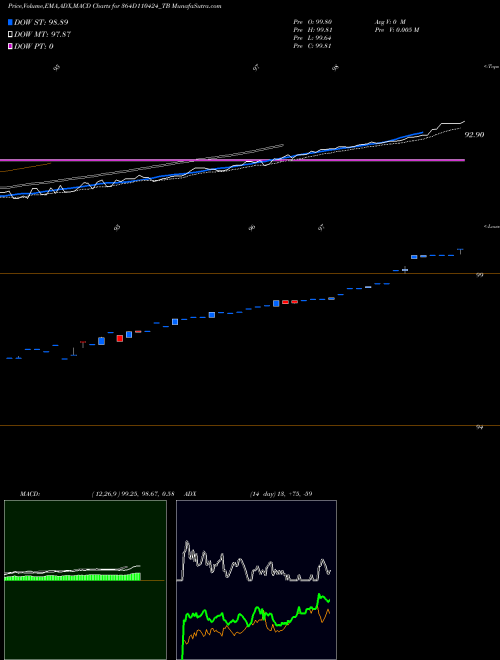Click the blue DOW ST legend swatch

coord(10,22)
